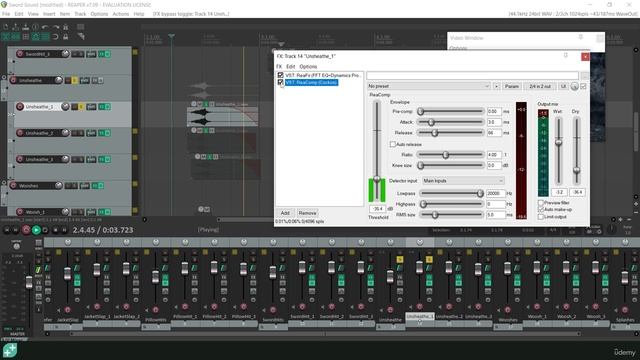Click the Undo toolbar icon
The height and width of the screenshot is (360, 640).
tap(45, 27)
